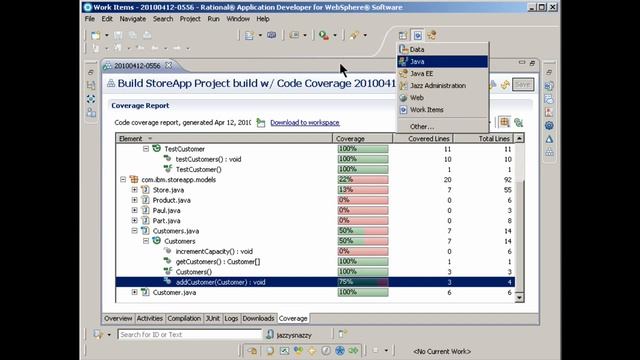Image resolution: width=640 pixels, height=360 pixels.
Task: Click the Jazz Administration icon in menu
Action: [403, 86]
